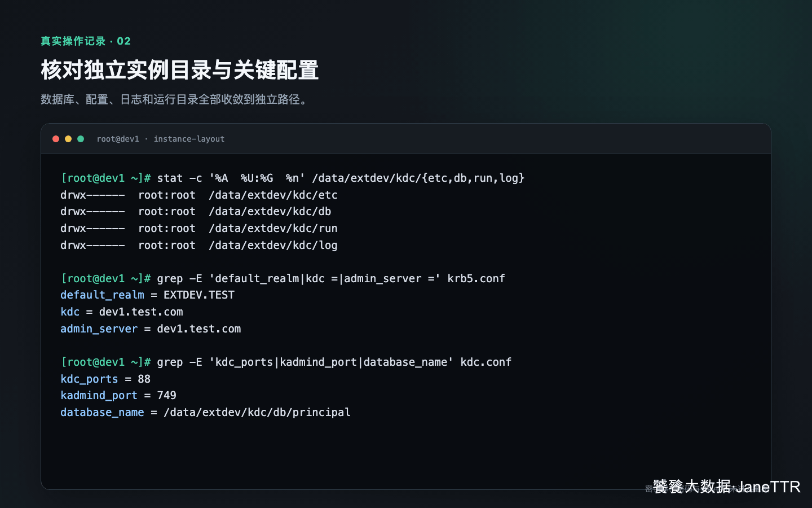Click the red close dot in terminal header
This screenshot has width=812, height=508.
pyautogui.click(x=56, y=139)
